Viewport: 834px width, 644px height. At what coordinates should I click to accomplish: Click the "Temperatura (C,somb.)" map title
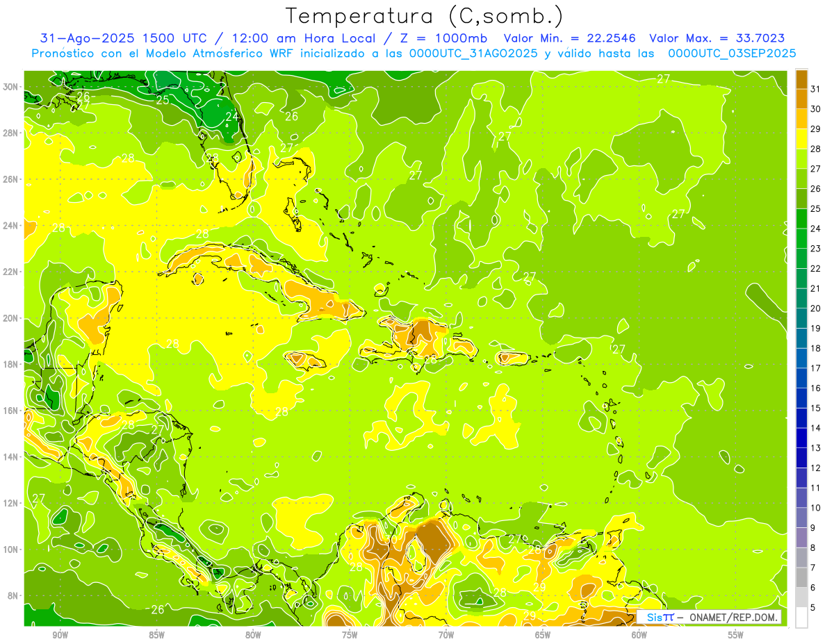coord(425,17)
